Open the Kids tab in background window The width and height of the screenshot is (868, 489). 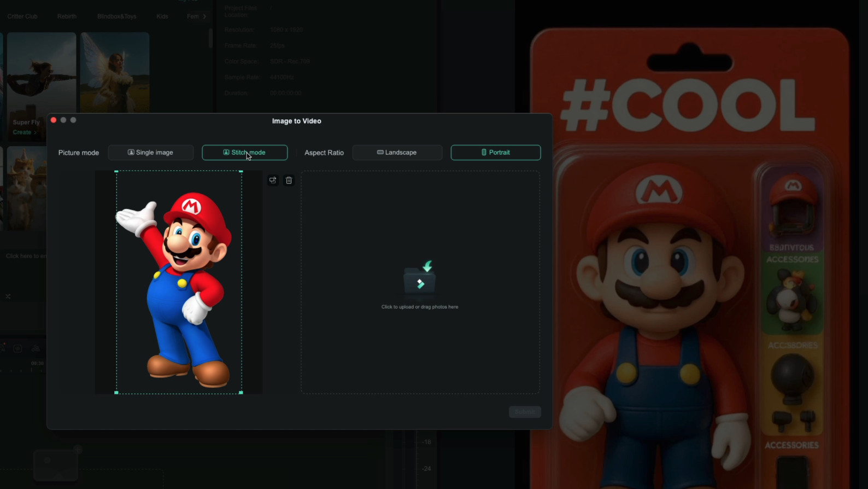coord(162,16)
